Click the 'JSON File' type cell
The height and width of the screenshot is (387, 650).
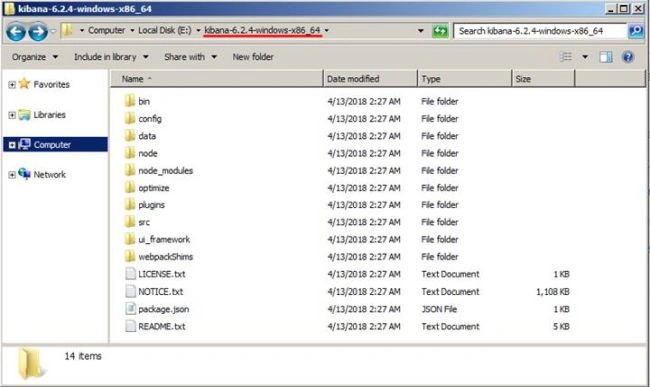click(x=439, y=309)
